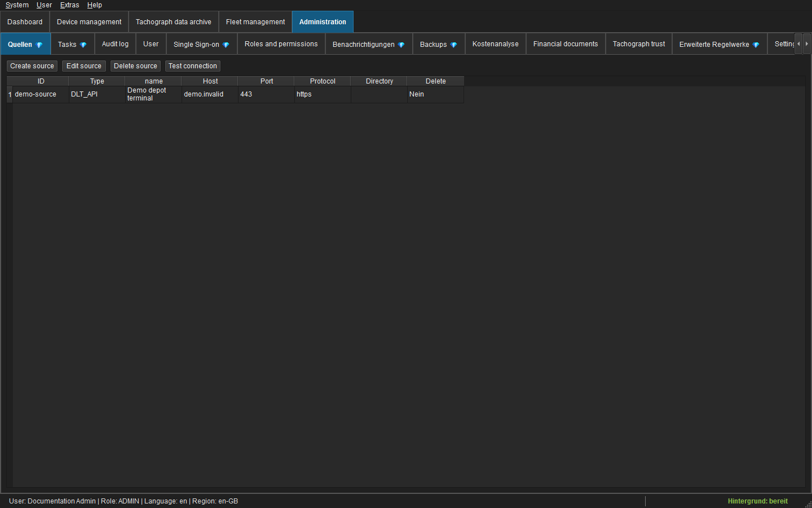Open the partially hidden Settings tab
Viewport: 812px width, 508px height.
pyautogui.click(x=782, y=44)
